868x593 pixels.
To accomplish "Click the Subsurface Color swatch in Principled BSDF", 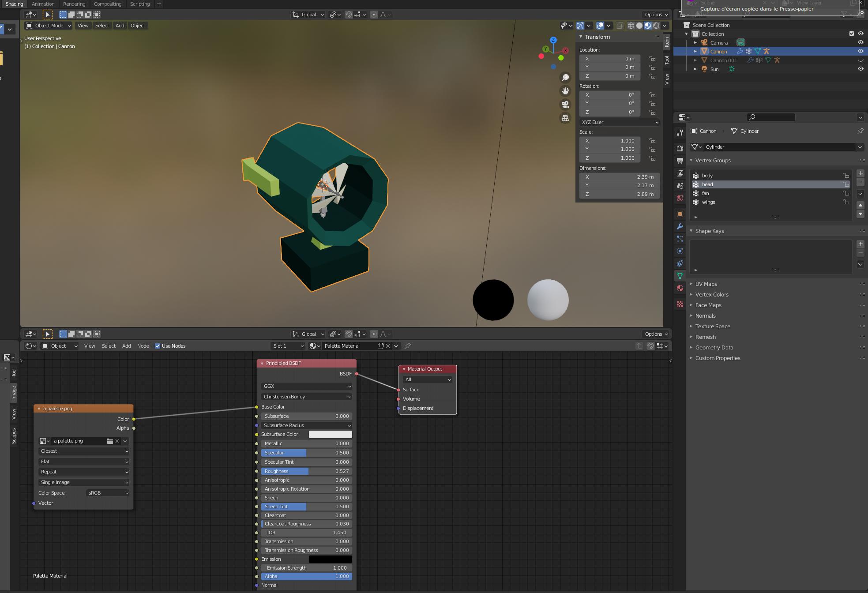I will point(330,434).
